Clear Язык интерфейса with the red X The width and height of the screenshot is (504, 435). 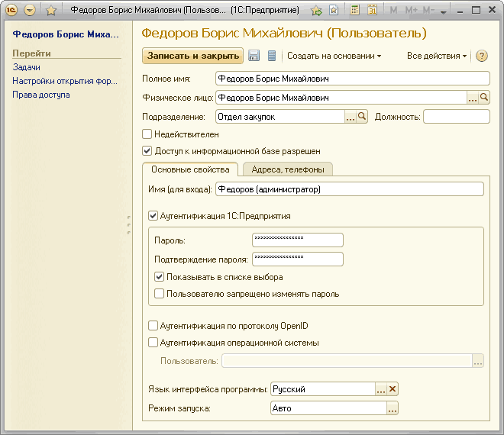(x=393, y=389)
